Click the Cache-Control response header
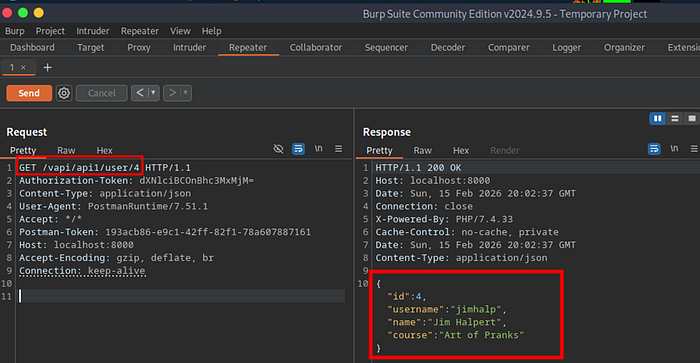 (467, 232)
